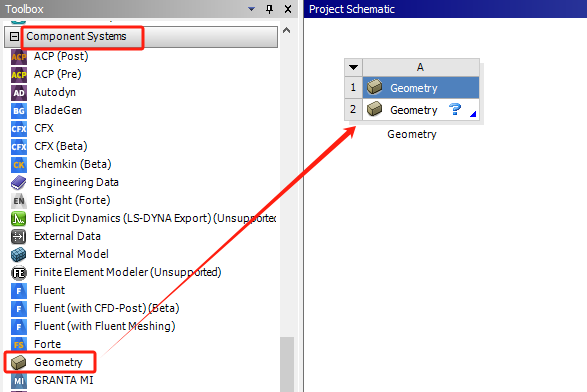Click the Component Systems header text
The width and height of the screenshot is (587, 392).
tap(76, 37)
